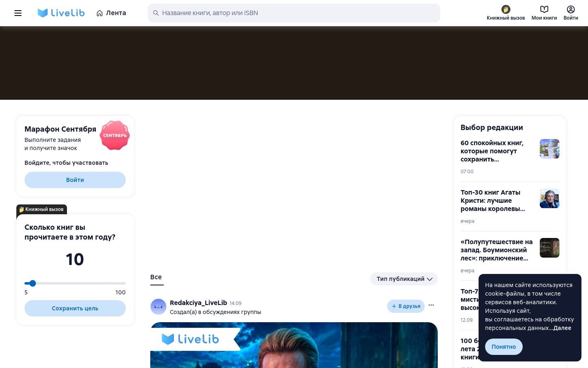588x368 pixels.
Task: Click the Книжный вызов label tag
Action: tap(41, 209)
